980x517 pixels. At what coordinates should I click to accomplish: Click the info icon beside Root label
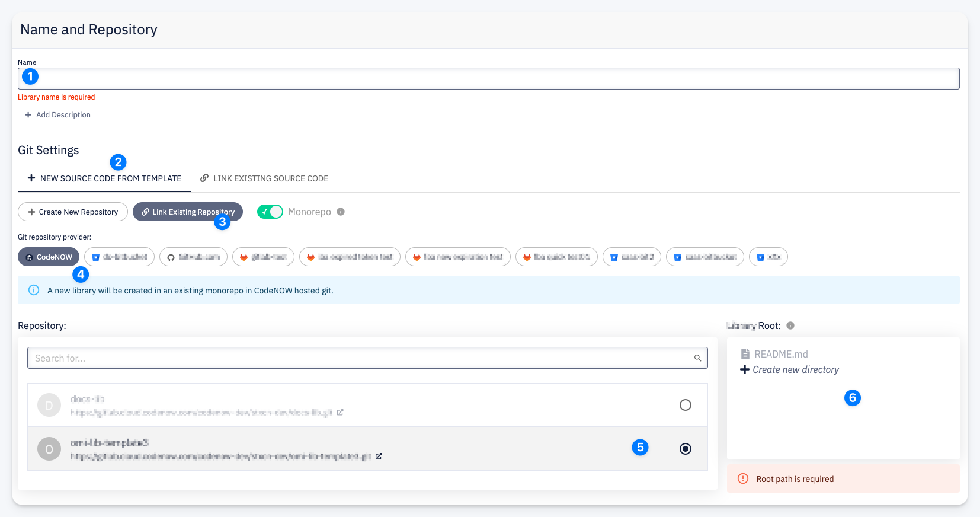(790, 325)
